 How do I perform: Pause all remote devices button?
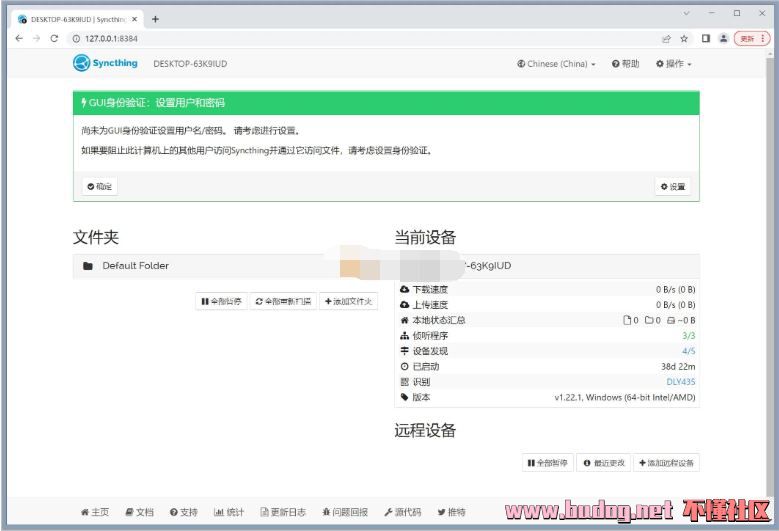tap(547, 462)
